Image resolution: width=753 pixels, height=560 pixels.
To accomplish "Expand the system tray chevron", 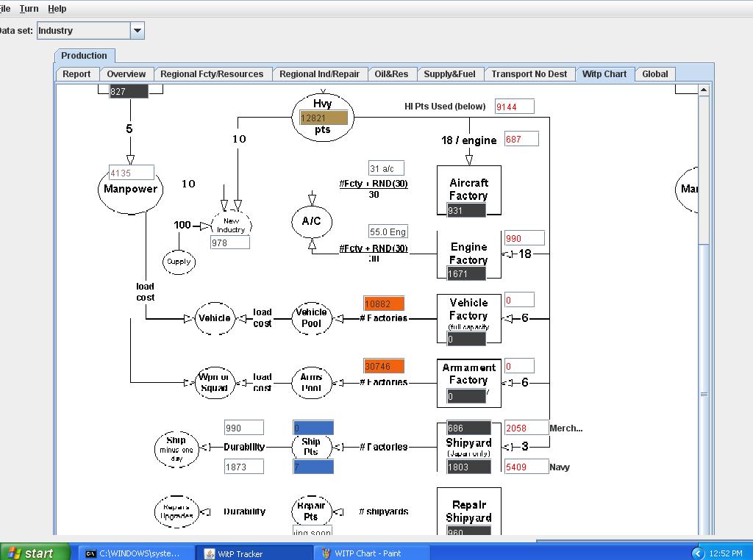I will point(697,553).
